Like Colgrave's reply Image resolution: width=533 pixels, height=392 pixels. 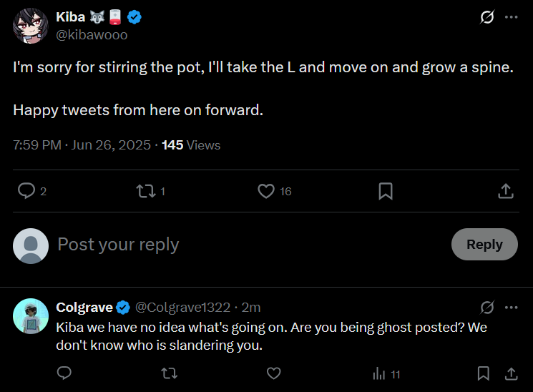pyautogui.click(x=273, y=373)
